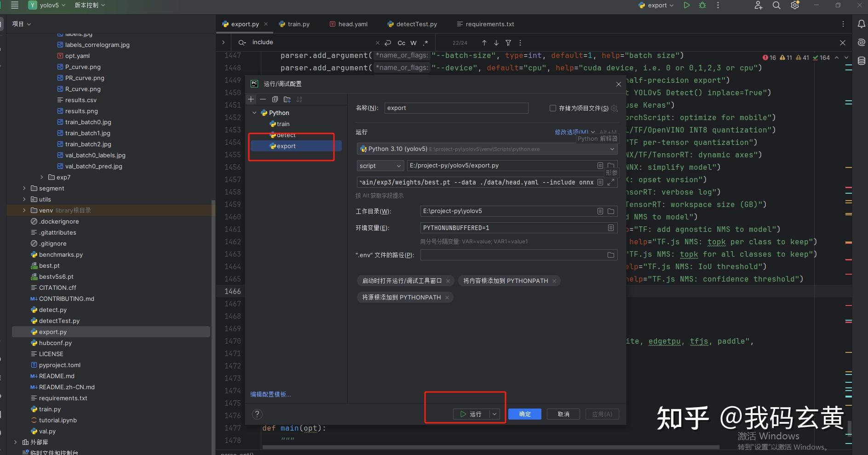868x455 pixels.
Task: Expand exp7 folder in project tree
Action: point(42,177)
